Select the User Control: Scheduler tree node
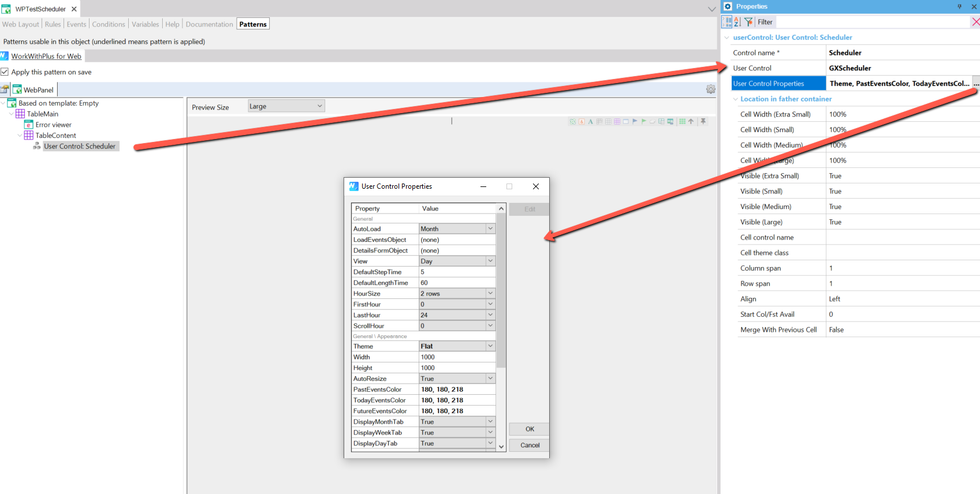 coord(80,146)
